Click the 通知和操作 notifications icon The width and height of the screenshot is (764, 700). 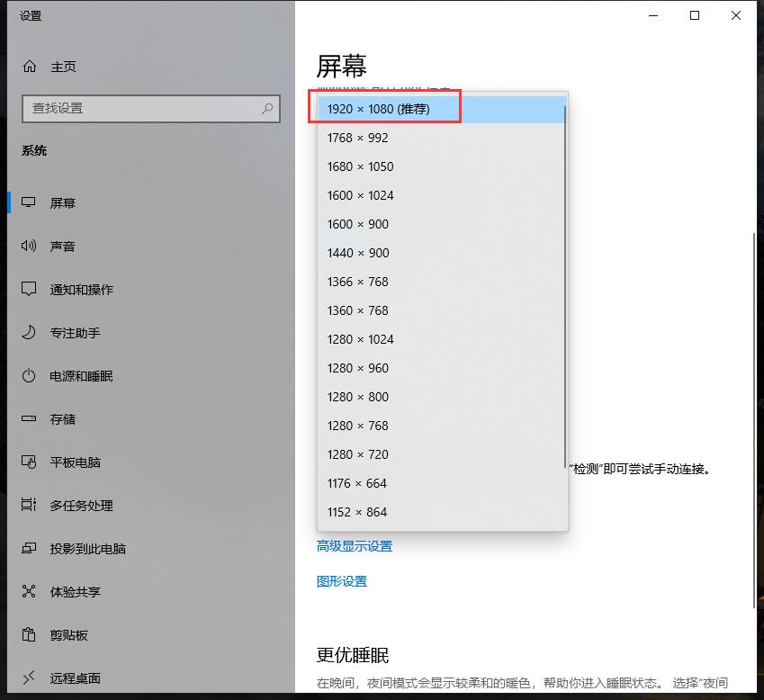(27, 289)
